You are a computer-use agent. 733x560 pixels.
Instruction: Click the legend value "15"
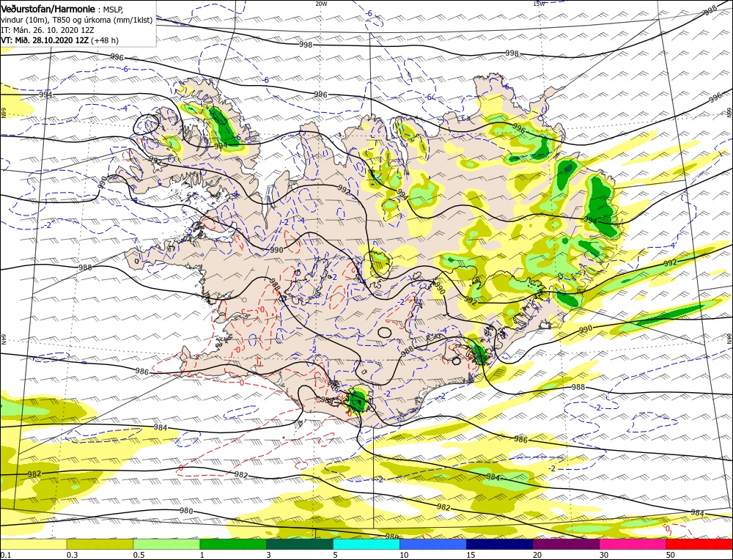pyautogui.click(x=471, y=555)
